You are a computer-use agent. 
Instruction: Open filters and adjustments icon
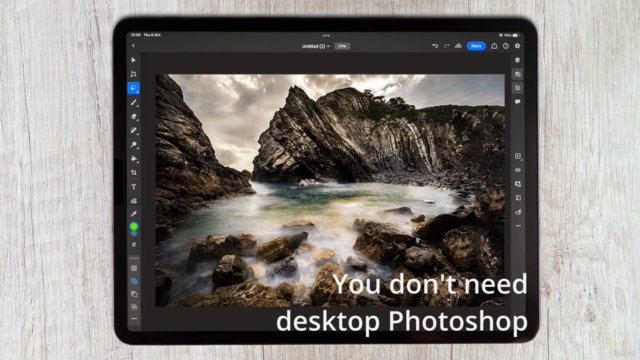coord(518,212)
